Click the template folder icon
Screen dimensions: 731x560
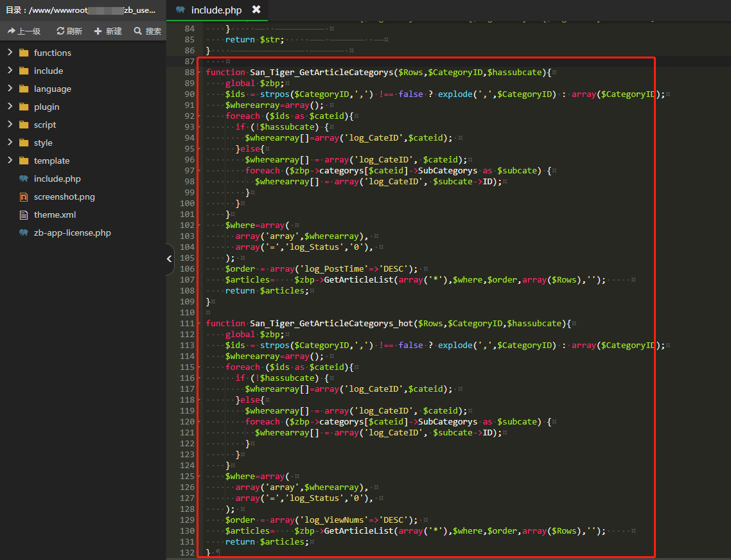tap(24, 161)
